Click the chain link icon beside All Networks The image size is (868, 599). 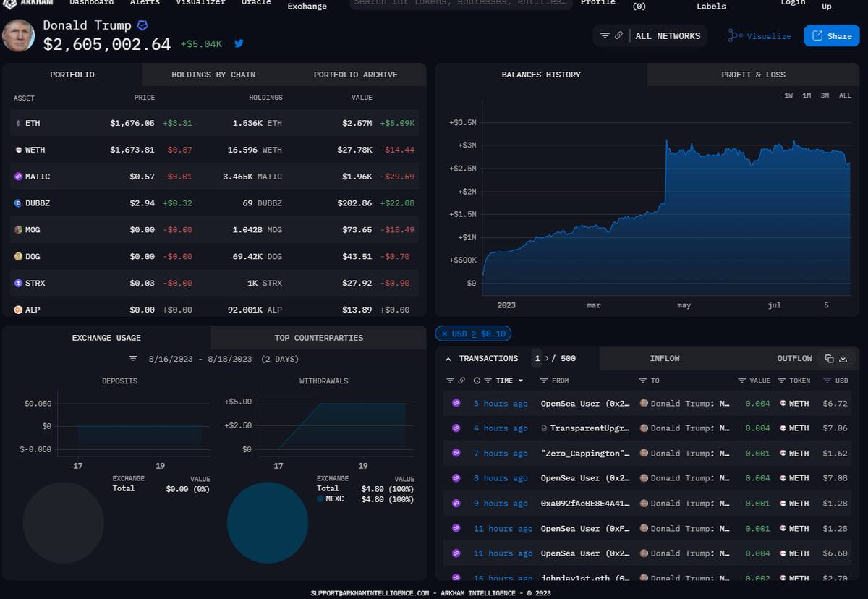point(619,35)
